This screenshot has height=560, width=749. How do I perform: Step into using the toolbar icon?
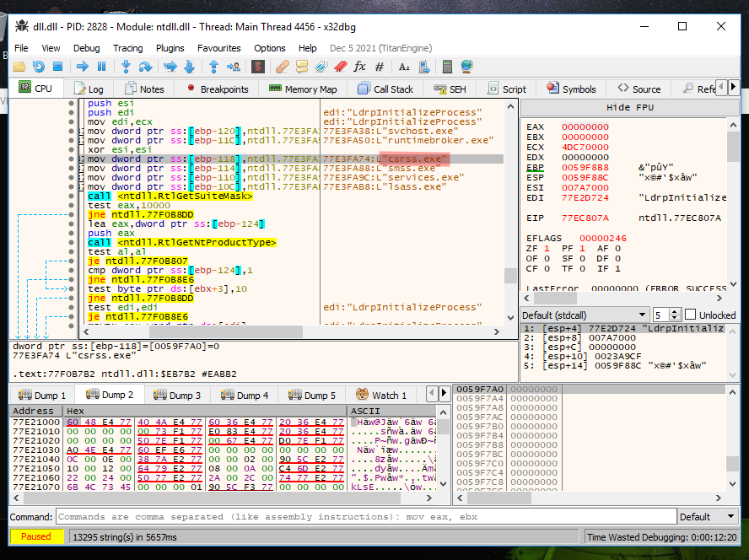[126, 67]
